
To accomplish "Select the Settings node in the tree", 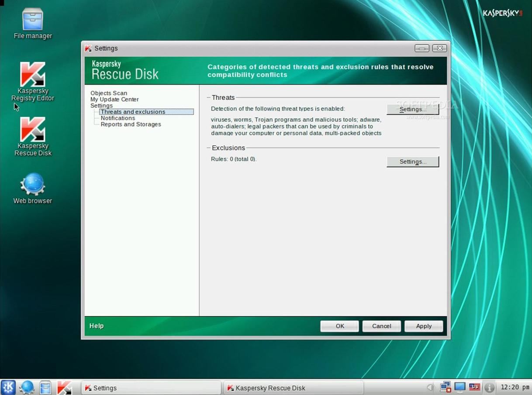I will click(x=101, y=106).
